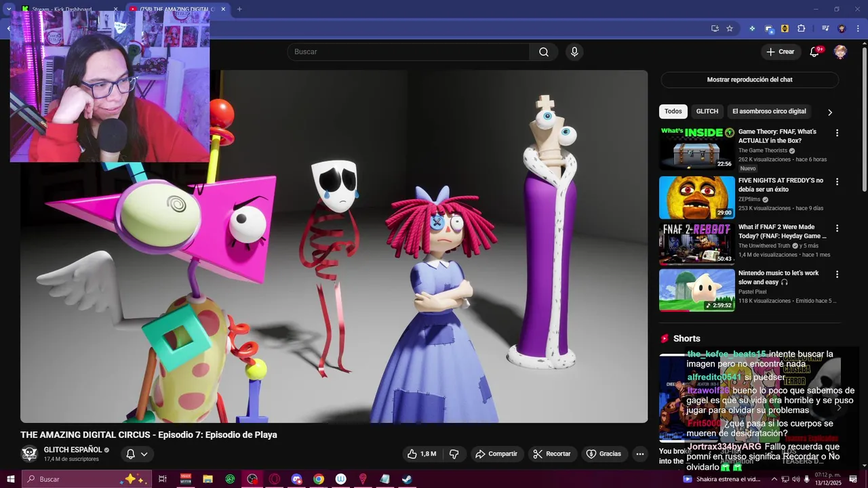Open GLITCH ESPAÑOL channel name link
Screen dimensions: 868x488
click(73, 450)
